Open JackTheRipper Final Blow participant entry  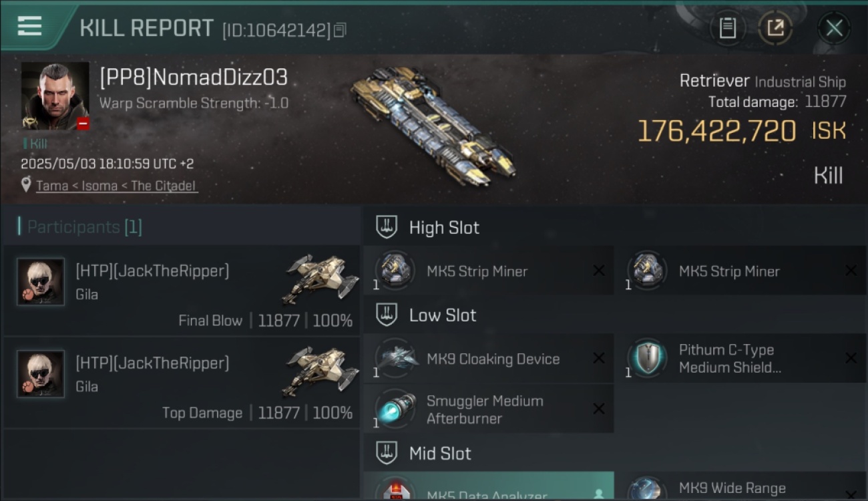point(181,290)
